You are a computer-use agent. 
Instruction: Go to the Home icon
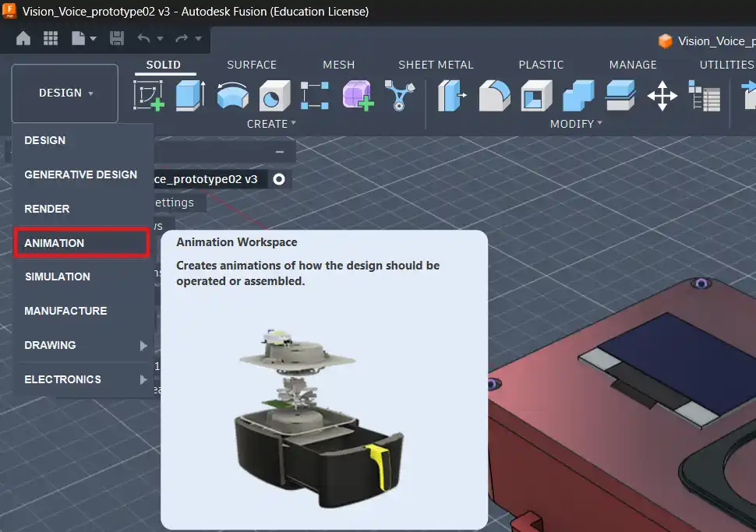23,38
